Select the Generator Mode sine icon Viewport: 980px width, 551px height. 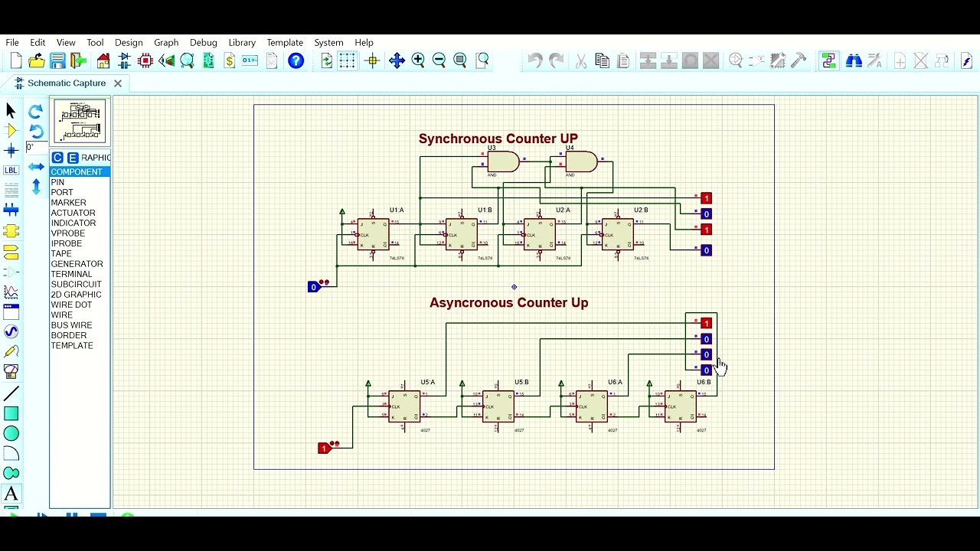pos(11,331)
